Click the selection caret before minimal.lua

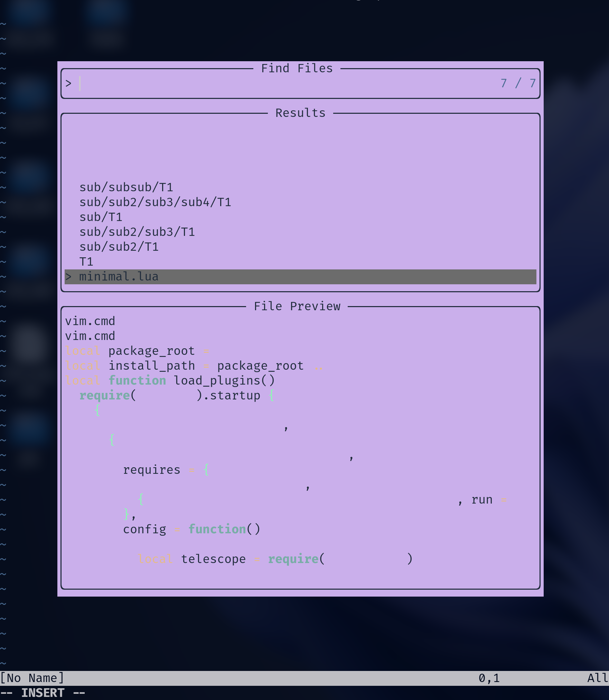click(69, 276)
